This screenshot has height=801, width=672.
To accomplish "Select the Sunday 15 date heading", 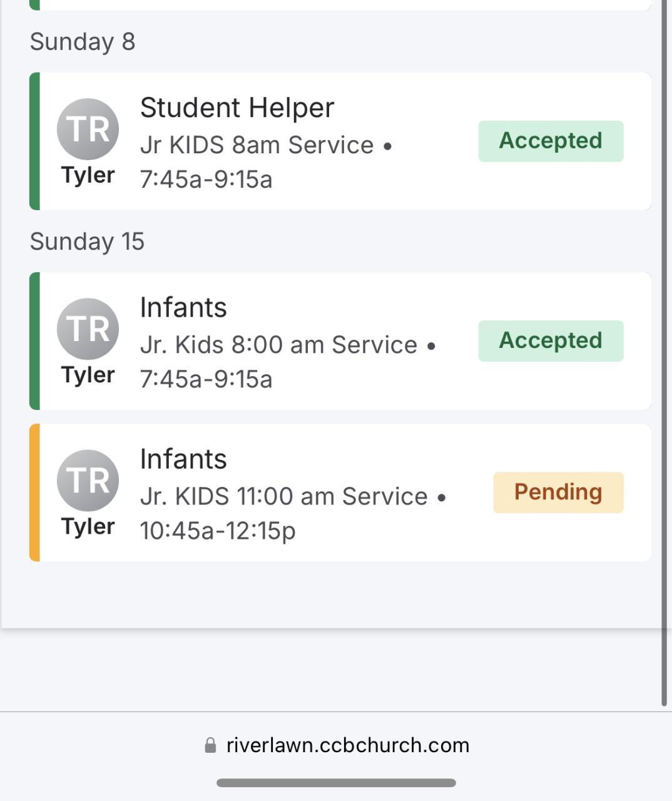I will [x=87, y=242].
